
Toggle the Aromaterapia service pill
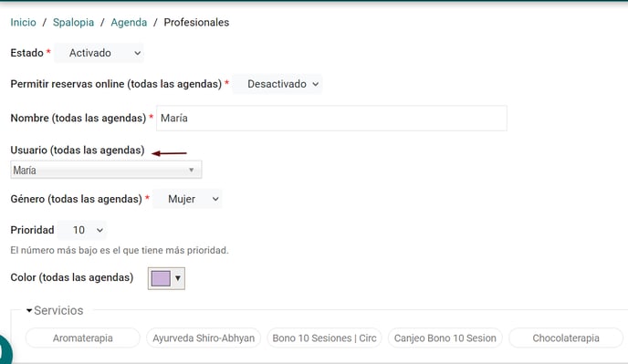pos(83,338)
